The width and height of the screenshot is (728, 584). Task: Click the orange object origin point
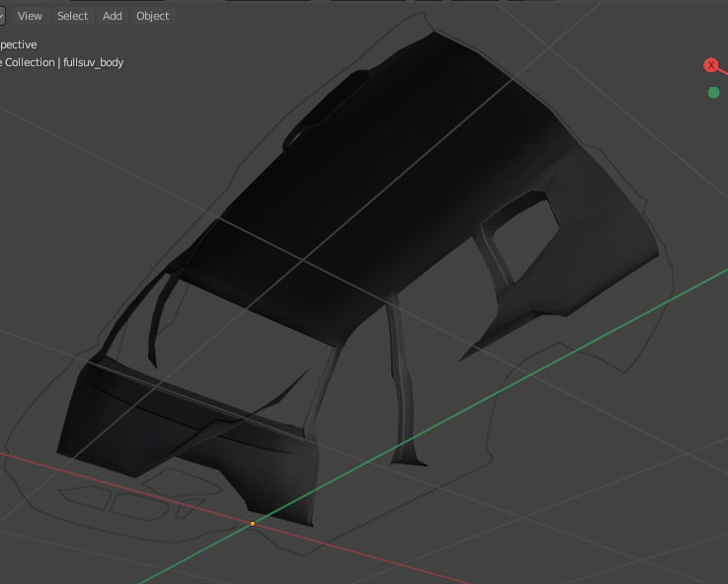[253, 524]
